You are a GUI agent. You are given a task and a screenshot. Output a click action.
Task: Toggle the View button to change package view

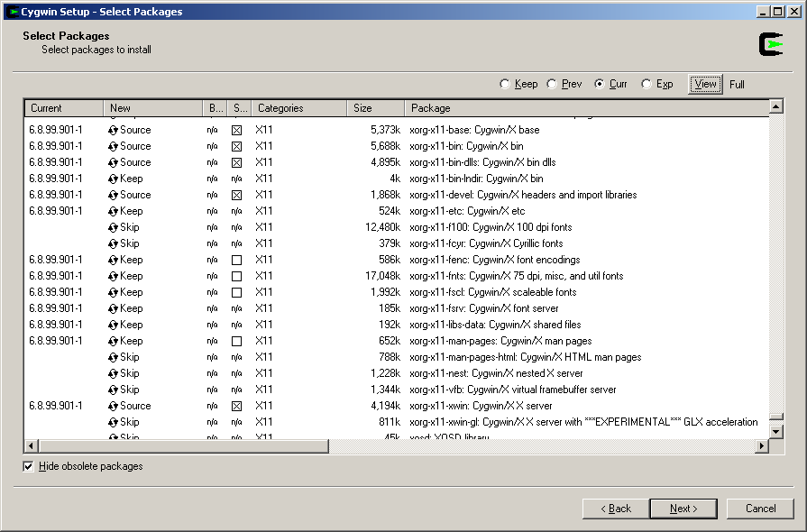(x=704, y=84)
